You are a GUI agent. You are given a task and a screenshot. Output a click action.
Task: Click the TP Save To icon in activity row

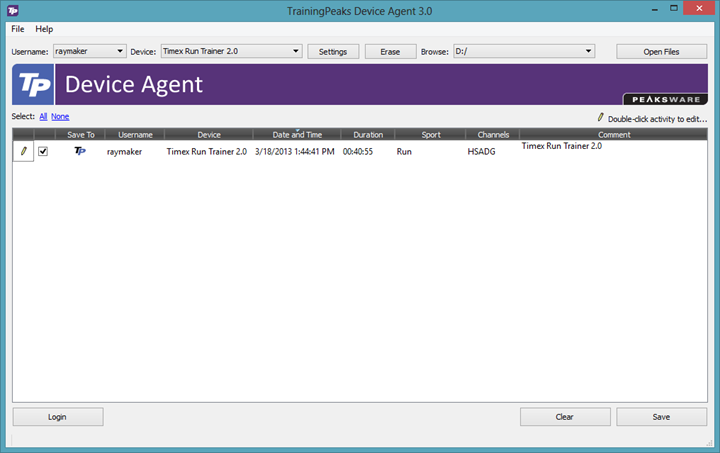(x=80, y=151)
